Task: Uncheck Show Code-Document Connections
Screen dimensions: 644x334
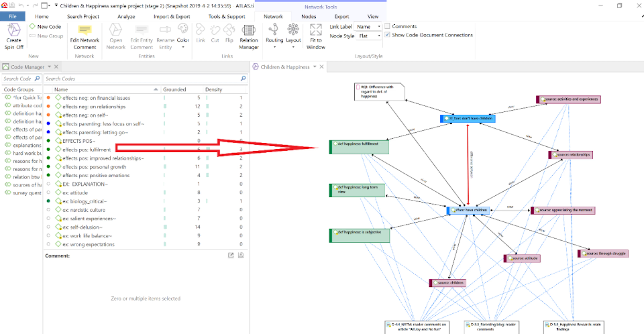Action: click(387, 35)
